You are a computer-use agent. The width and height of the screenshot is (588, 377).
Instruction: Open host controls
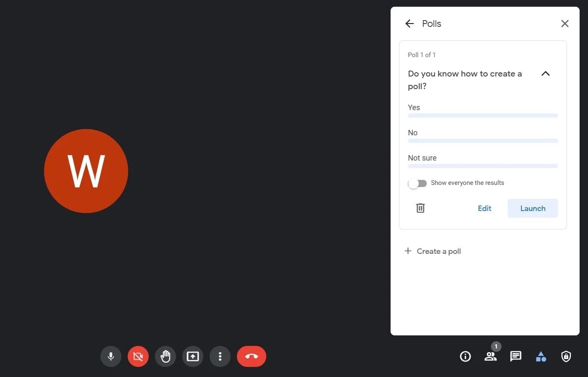[566, 356]
